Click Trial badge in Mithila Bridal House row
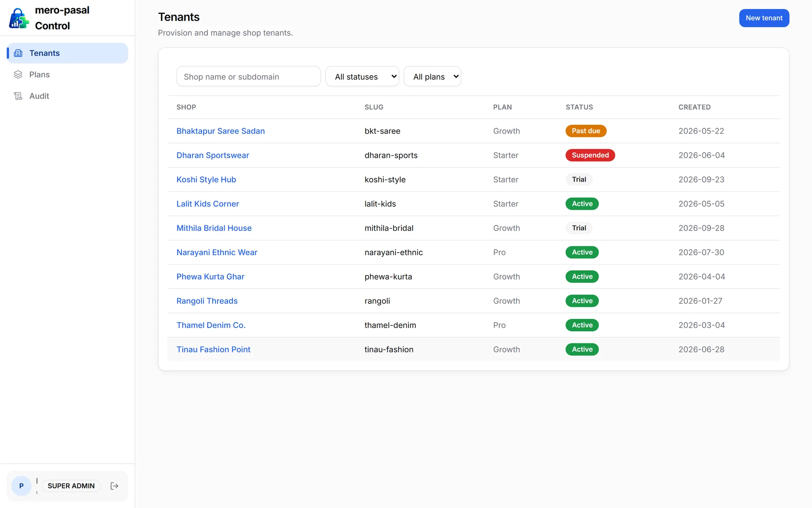The height and width of the screenshot is (508, 812). 579,228
